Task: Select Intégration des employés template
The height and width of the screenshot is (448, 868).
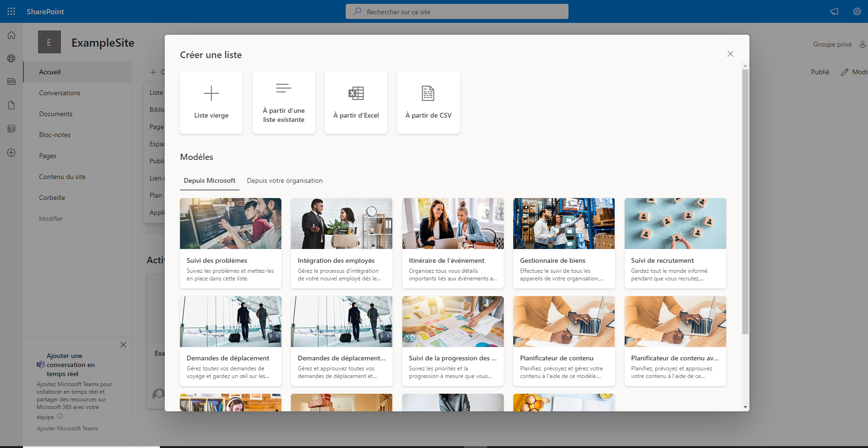Action: pyautogui.click(x=342, y=243)
